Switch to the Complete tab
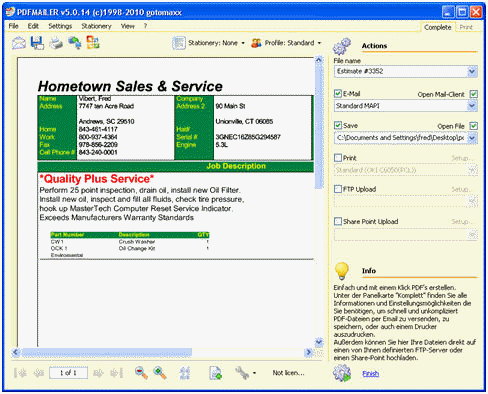This screenshot has width=488, height=394. click(x=438, y=27)
